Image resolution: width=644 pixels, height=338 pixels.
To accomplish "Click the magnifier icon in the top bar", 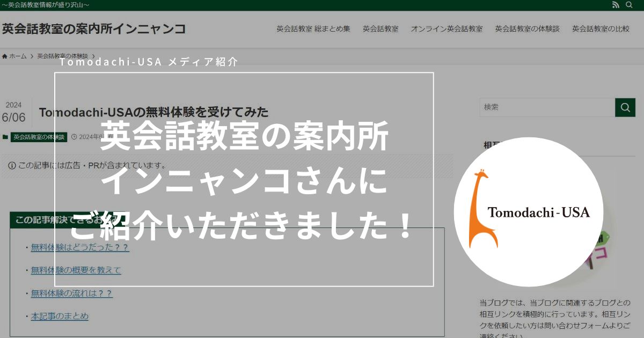I will point(629,5).
